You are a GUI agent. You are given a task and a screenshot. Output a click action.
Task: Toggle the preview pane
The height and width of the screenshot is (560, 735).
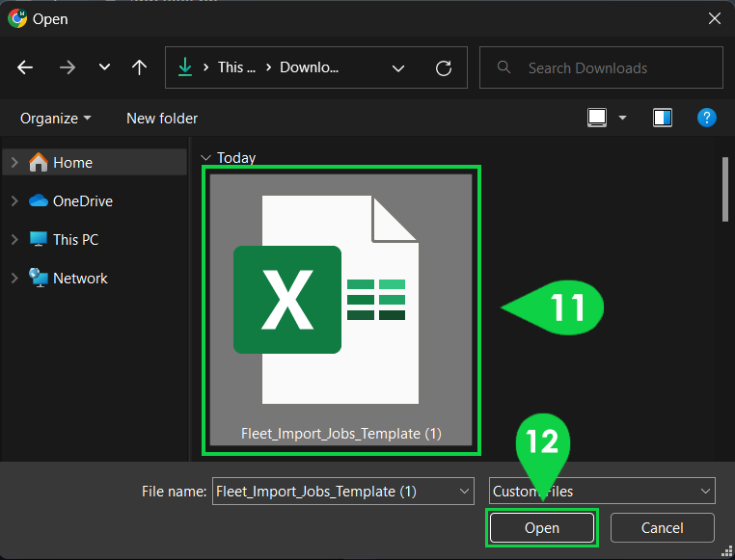click(x=663, y=118)
